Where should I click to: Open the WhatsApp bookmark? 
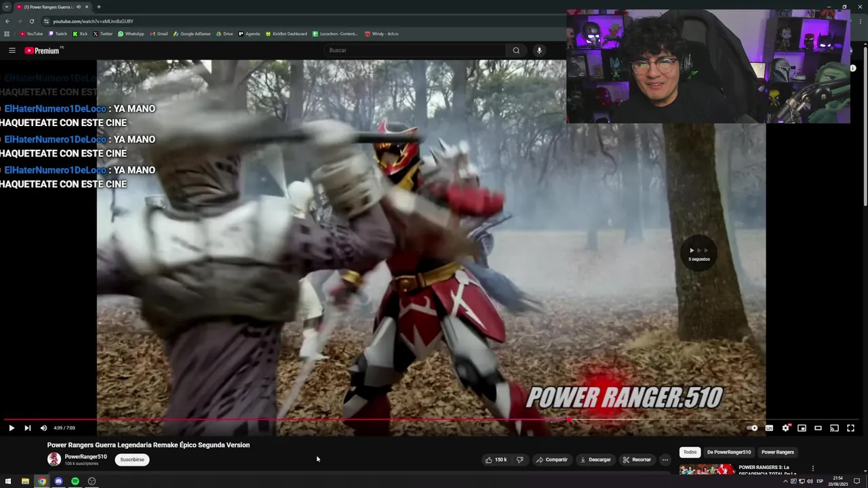pyautogui.click(x=131, y=34)
